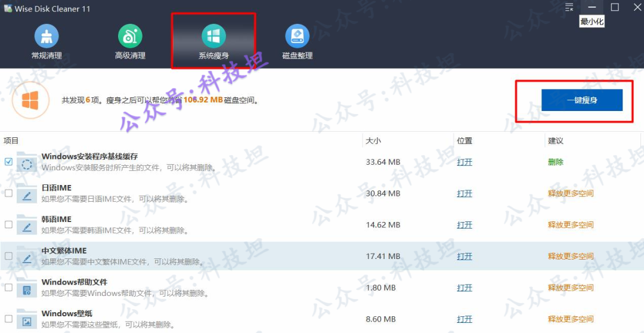The width and height of the screenshot is (644, 333).
Task: Uncheck Windows安装程序基线缓存 checkbox
Action: pyautogui.click(x=8, y=162)
